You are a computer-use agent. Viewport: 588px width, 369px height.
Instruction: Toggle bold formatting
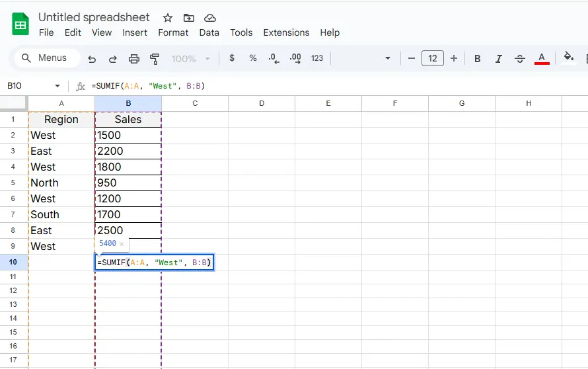pos(477,58)
